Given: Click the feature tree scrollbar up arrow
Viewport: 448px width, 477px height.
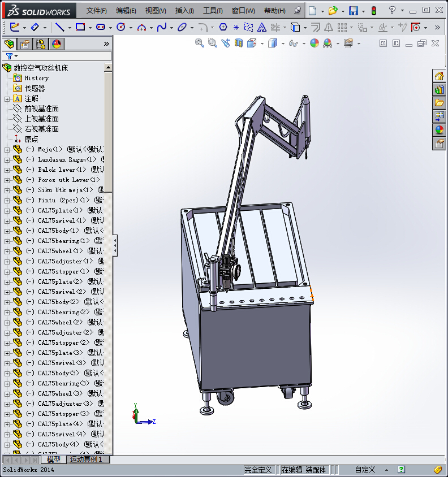Looking at the screenshot, I should 108,67.
